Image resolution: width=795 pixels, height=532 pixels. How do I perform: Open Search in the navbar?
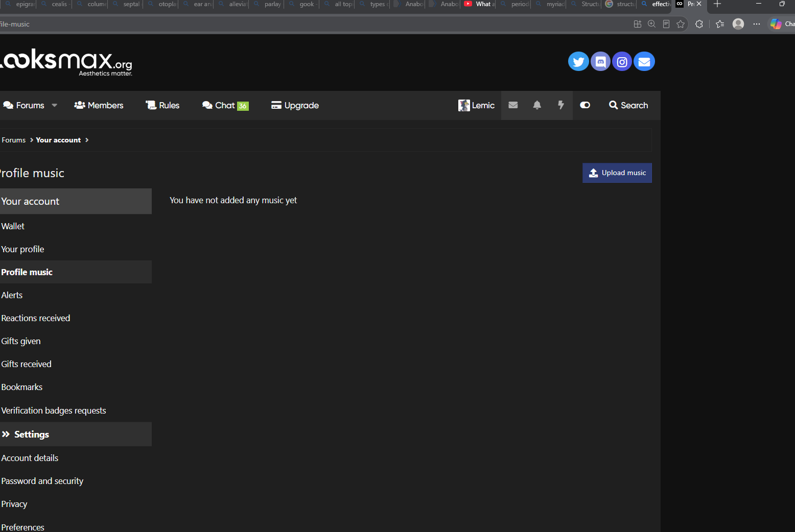628,105
